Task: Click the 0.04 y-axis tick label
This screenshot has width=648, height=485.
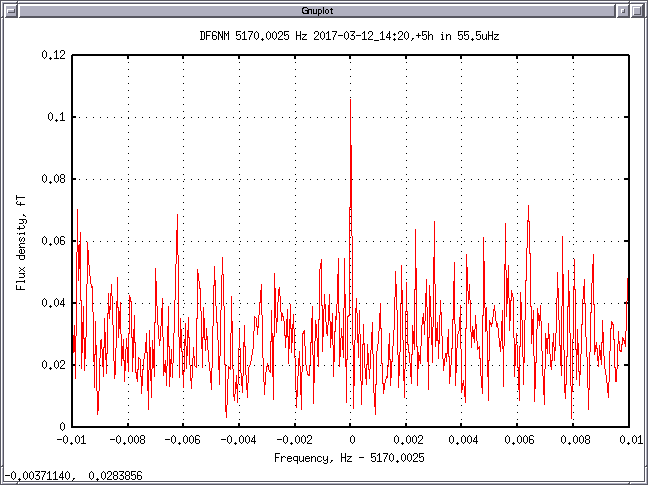Action: [x=53, y=303]
